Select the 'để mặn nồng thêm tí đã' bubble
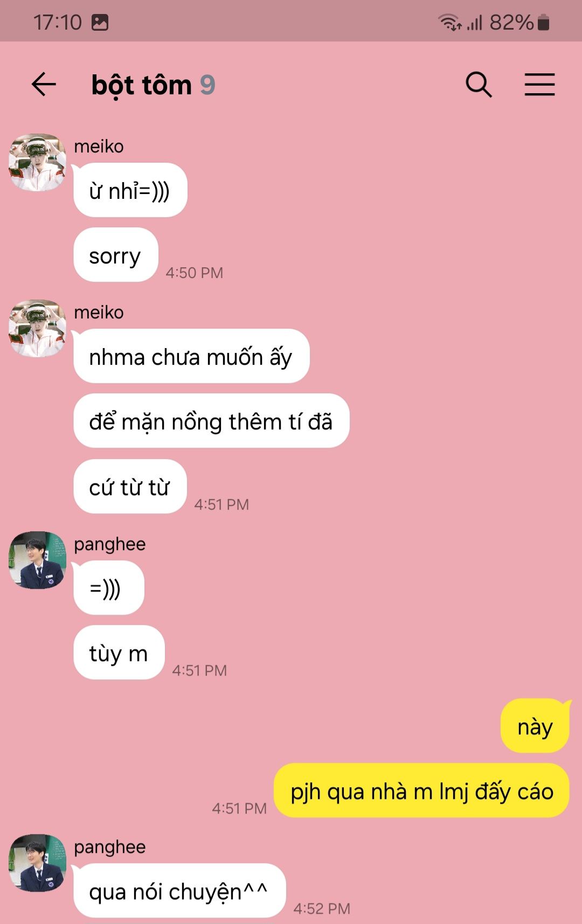Viewport: 582px width, 924px height. point(211,421)
